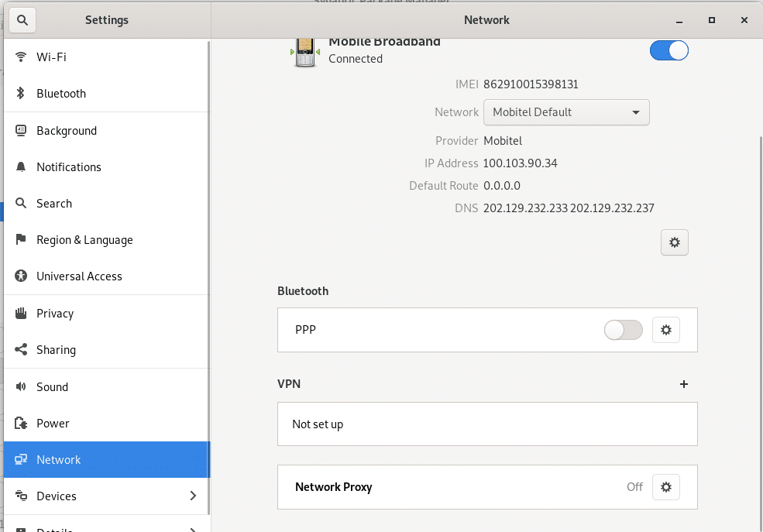Click the sidebar vertical scrollbar

208,277
